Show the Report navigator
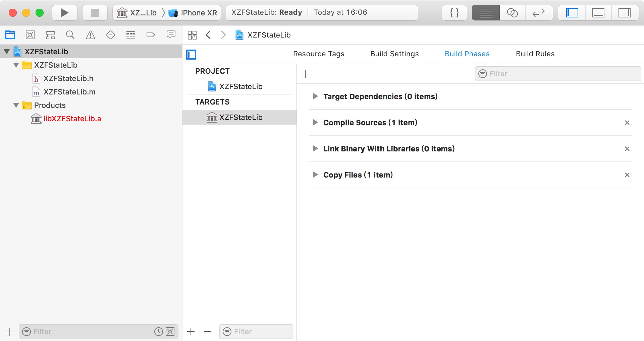 (x=171, y=35)
